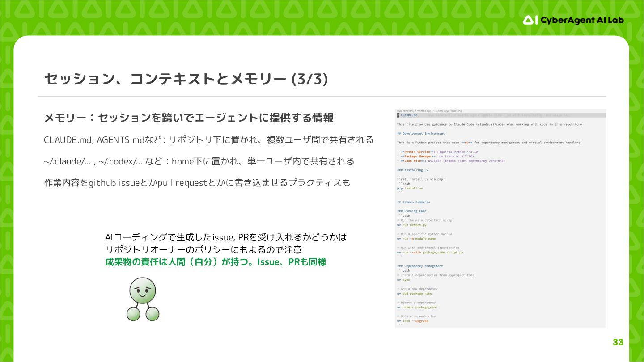Click the 'uv run -m module_name' command
This screenshot has width=644, height=362.
pyautogui.click(x=416, y=239)
